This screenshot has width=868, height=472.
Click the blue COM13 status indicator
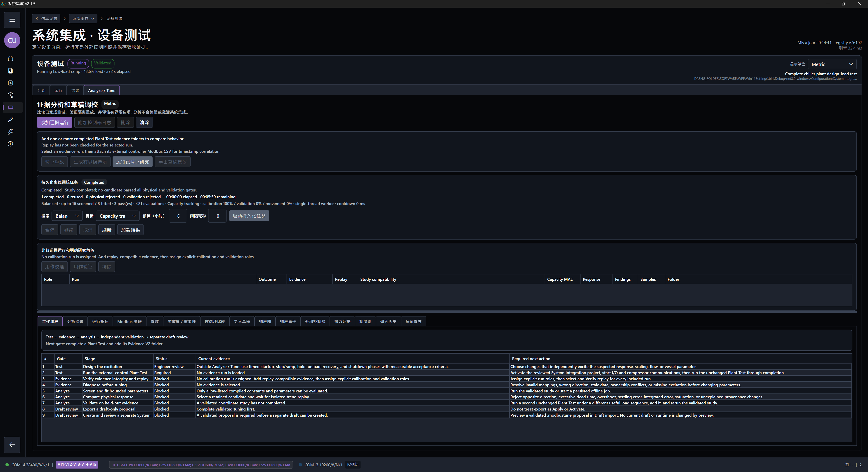click(300, 465)
